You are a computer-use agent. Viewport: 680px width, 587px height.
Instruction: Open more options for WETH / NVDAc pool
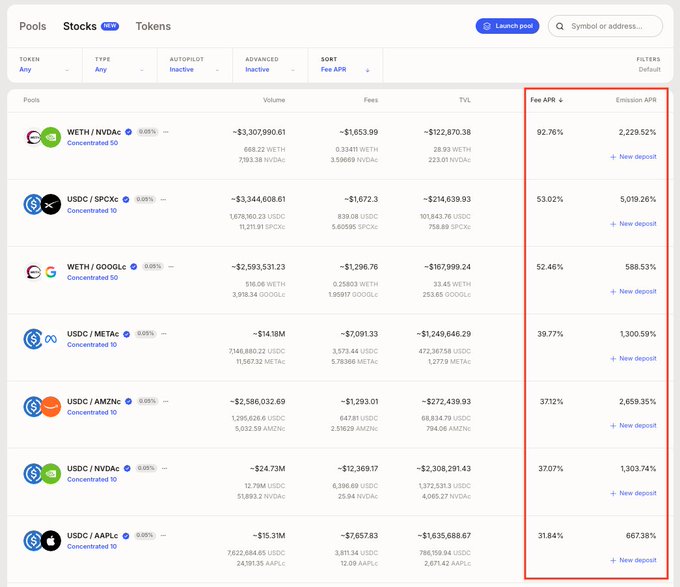(x=166, y=132)
